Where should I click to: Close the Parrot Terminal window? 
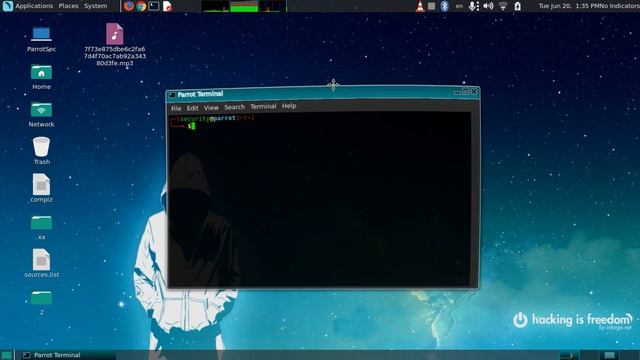474,91
